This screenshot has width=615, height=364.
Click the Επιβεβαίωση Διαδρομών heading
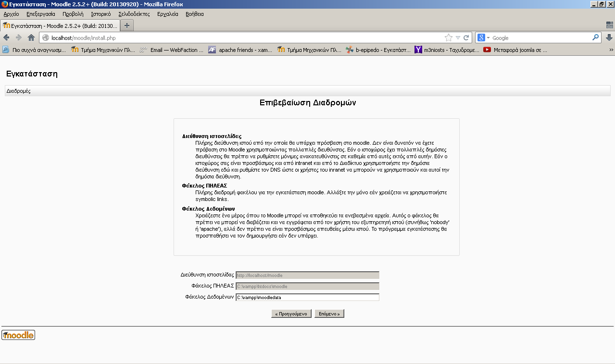click(x=308, y=102)
